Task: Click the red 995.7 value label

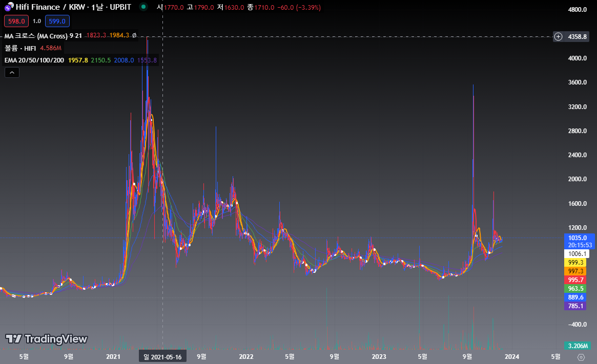Action: 575,280
